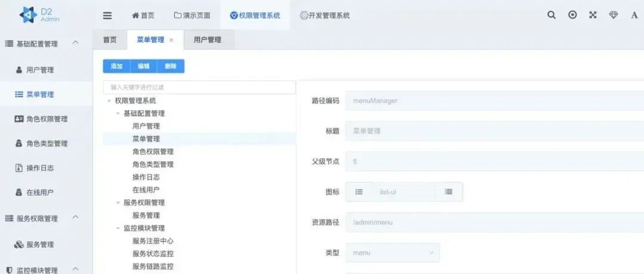Toggle the hamburger sidebar collapse icon
The image size is (644, 274).
click(107, 16)
